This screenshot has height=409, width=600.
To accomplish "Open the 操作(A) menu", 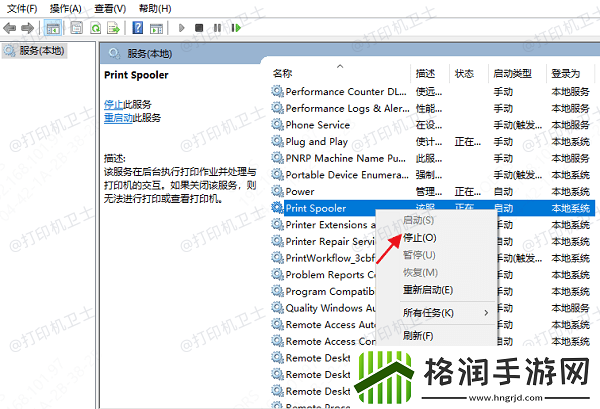I will coord(65,8).
